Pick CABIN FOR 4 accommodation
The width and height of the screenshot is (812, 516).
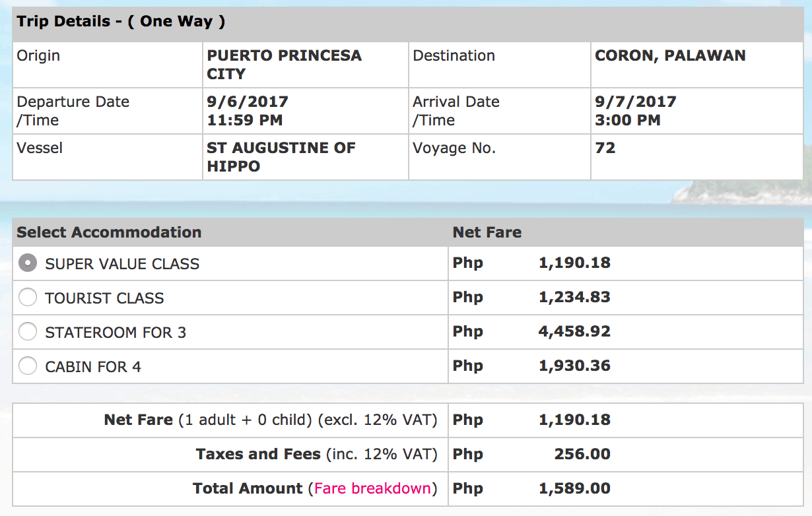pos(28,366)
